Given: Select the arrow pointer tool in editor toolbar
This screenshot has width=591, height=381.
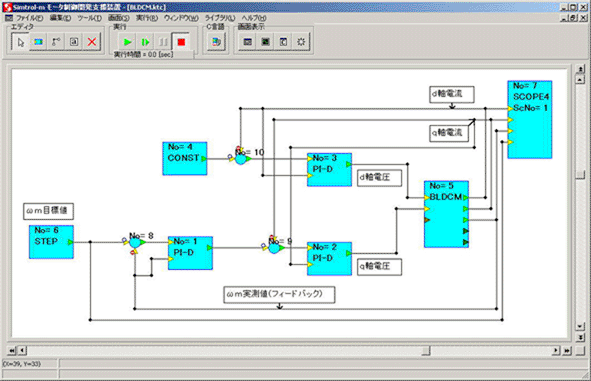Looking at the screenshot, I should click(x=20, y=42).
